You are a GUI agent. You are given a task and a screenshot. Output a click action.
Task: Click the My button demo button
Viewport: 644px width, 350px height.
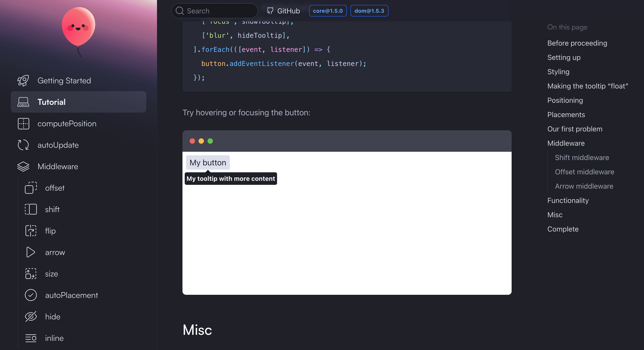coord(208,163)
